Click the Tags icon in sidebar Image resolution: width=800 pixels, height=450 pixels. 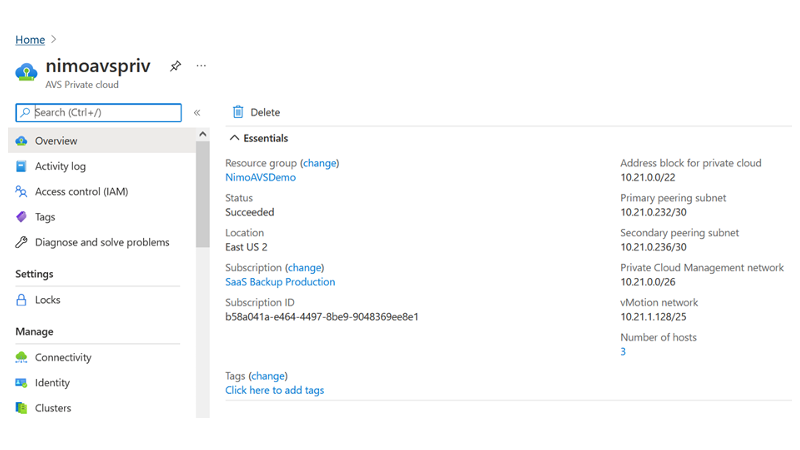tap(21, 217)
